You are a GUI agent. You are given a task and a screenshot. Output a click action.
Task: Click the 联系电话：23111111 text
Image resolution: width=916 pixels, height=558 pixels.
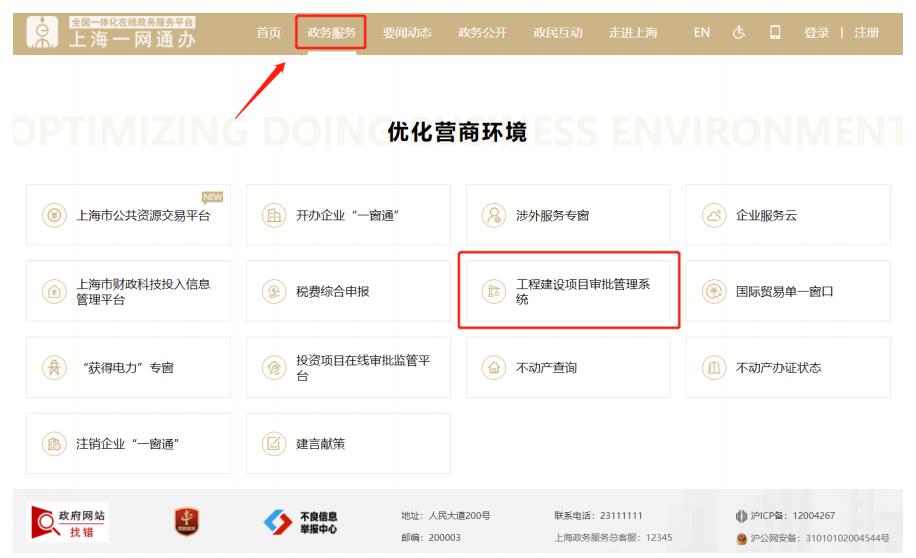pos(598,515)
